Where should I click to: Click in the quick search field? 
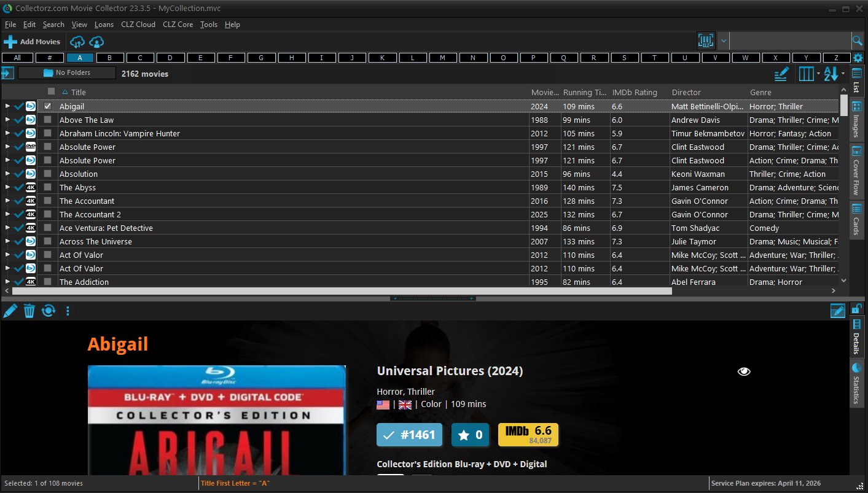790,41
